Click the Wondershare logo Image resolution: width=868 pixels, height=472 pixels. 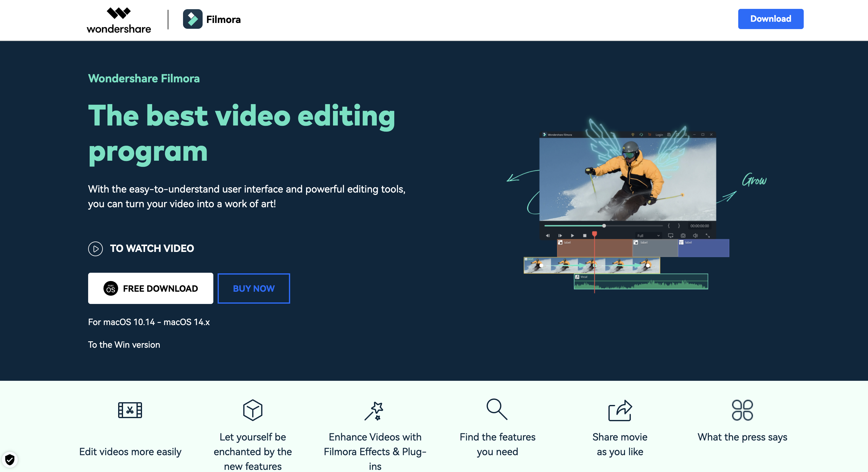coord(119,20)
